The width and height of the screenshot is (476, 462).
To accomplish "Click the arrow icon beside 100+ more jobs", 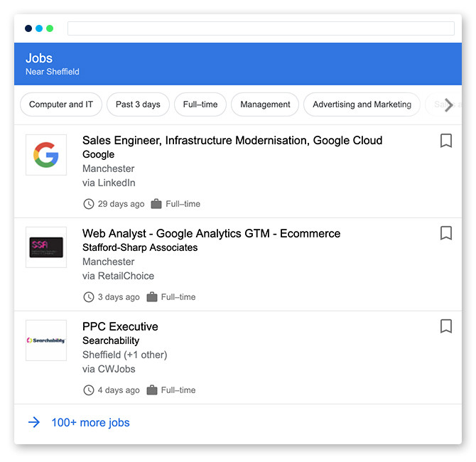I will click(34, 423).
